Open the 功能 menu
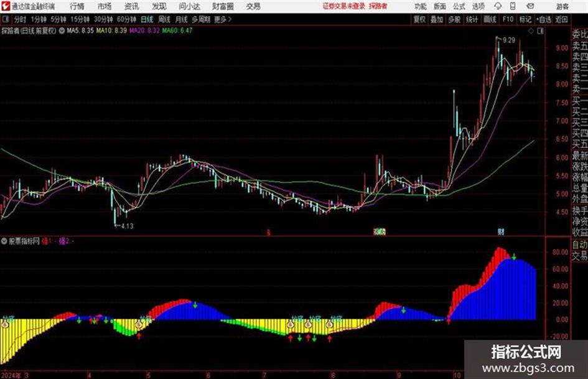This screenshot has width=588, height=379. coord(421,6)
